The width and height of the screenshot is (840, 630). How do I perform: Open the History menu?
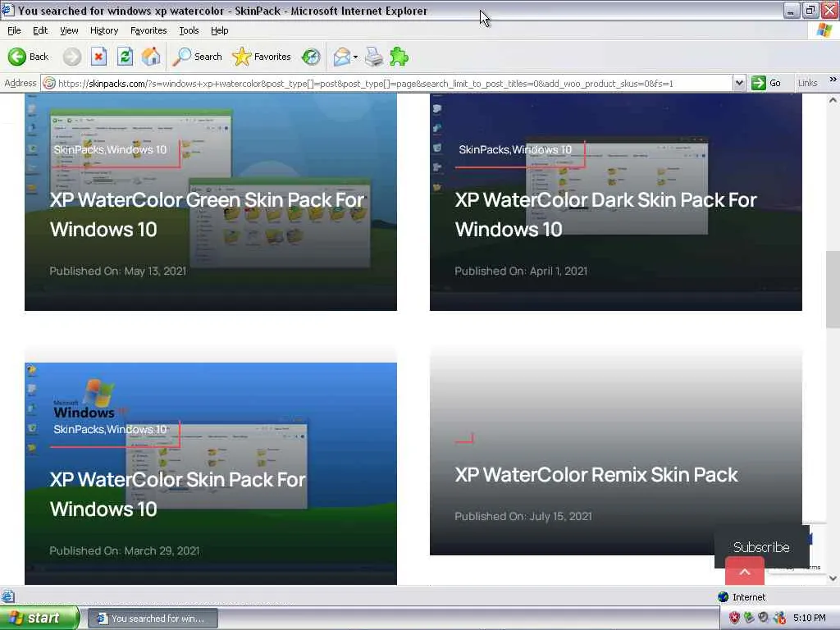104,30
